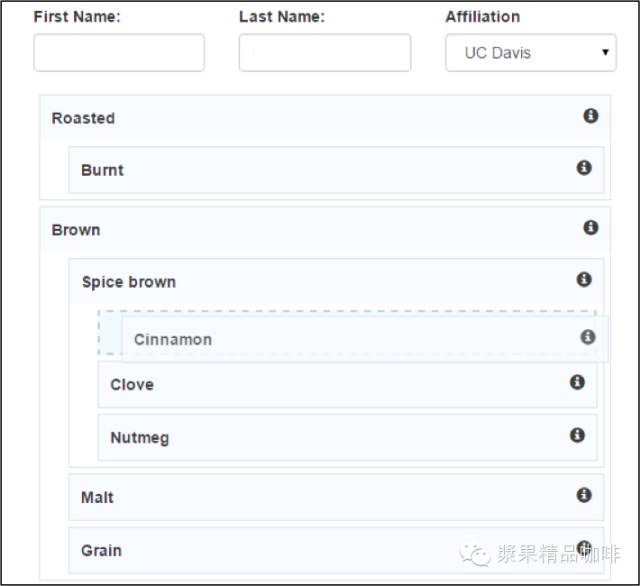Click the info icon next to Nutmeg
The width and height of the screenshot is (640, 586).
click(577, 435)
